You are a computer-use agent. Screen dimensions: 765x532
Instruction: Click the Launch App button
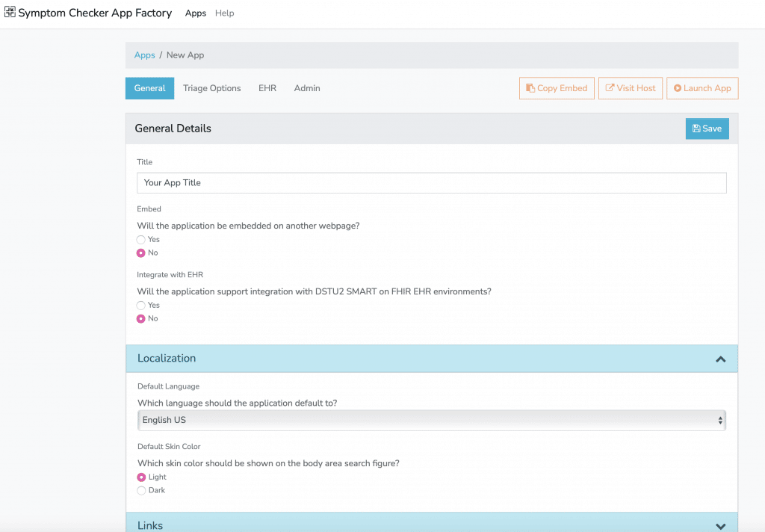coord(702,88)
